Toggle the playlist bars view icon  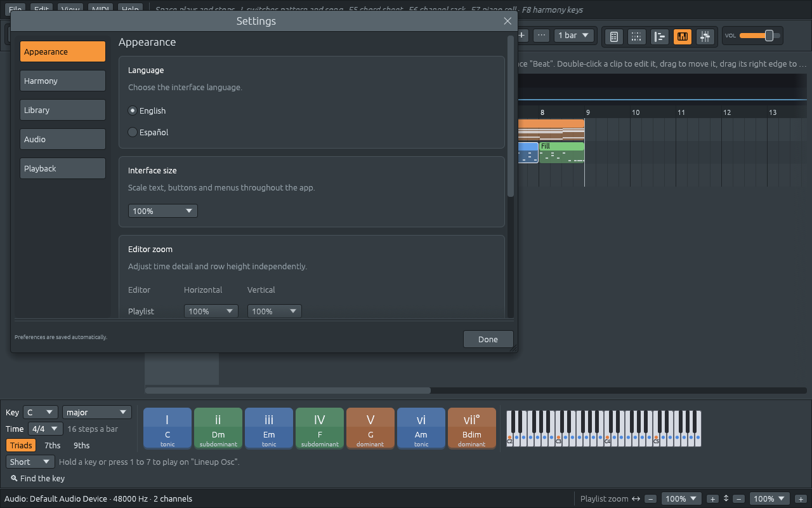(660, 36)
